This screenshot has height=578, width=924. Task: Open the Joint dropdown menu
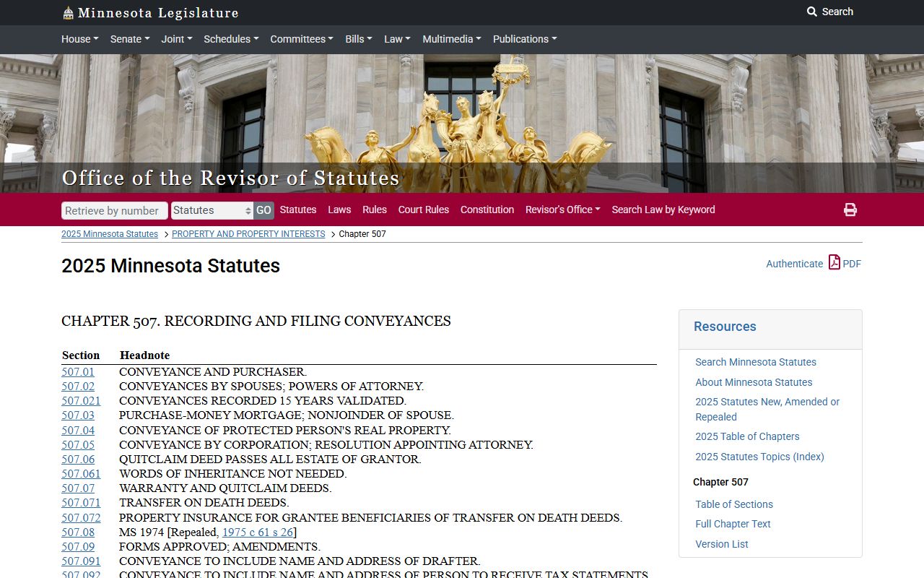pyautogui.click(x=177, y=39)
